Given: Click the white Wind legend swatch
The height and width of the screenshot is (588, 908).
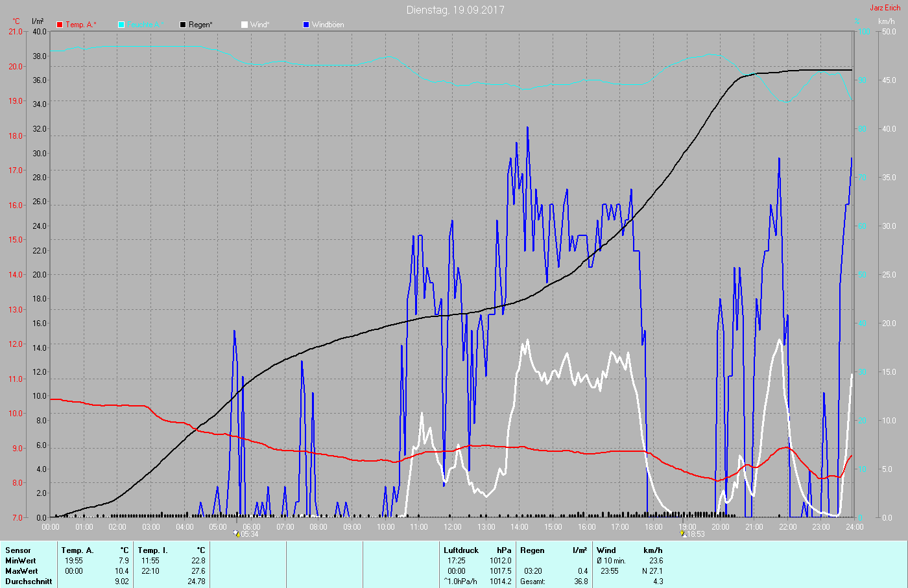Looking at the screenshot, I should (245, 25).
